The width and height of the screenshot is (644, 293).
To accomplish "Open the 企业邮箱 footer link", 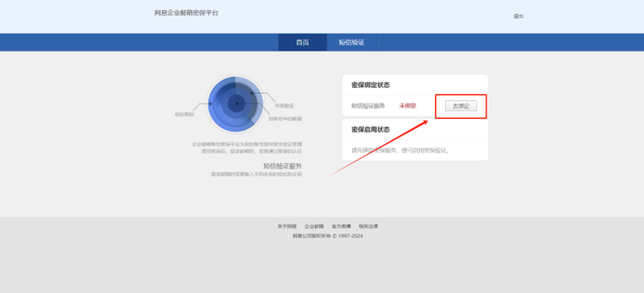I will point(314,226).
